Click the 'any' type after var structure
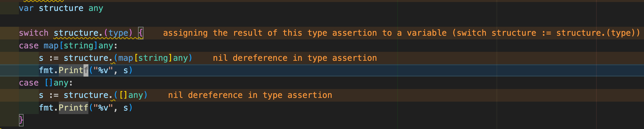The image size is (644, 129). tap(96, 8)
